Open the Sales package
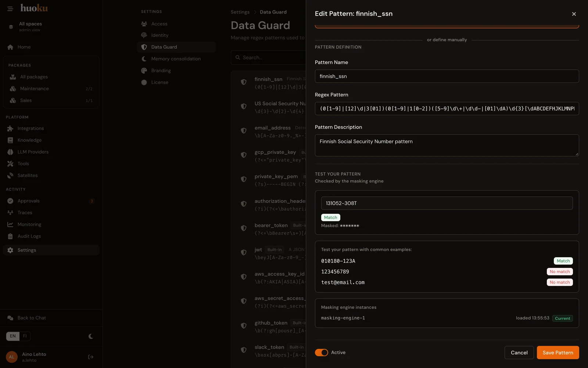This screenshot has height=368, width=588. (x=51, y=100)
